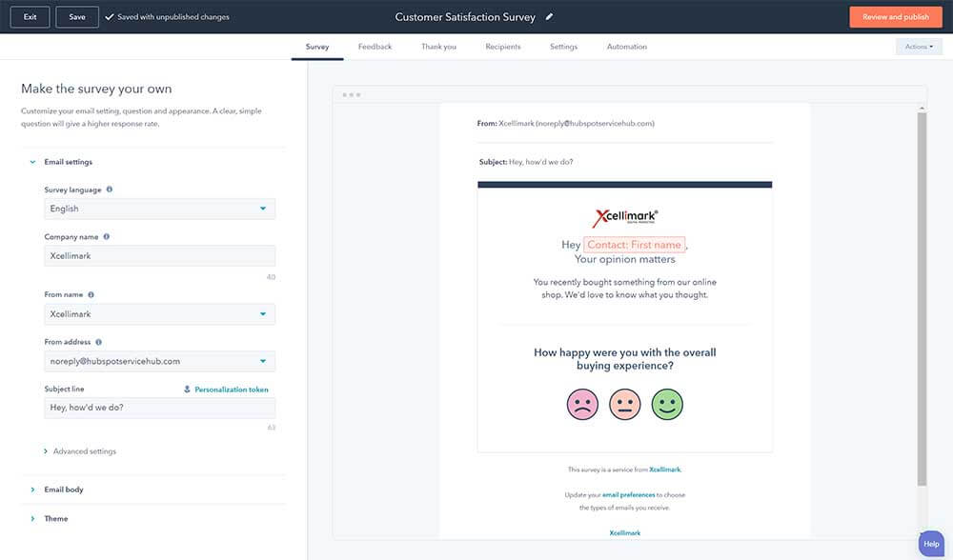Expand the Theme section

click(x=56, y=519)
